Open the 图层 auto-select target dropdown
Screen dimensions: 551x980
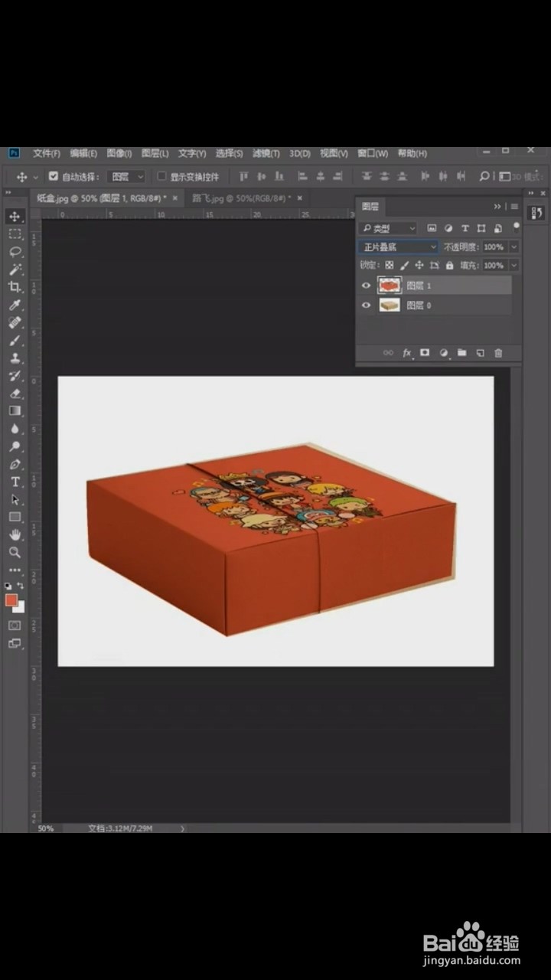[126, 176]
